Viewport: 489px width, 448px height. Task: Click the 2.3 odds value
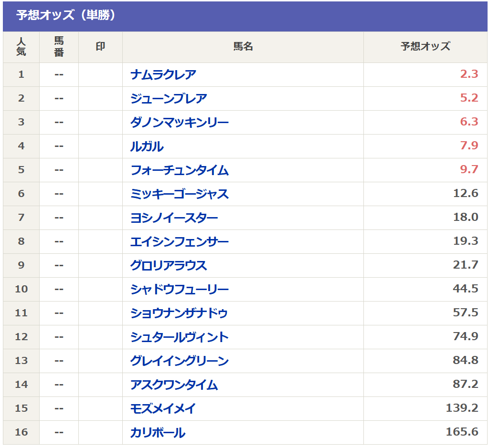pyautogui.click(x=469, y=74)
